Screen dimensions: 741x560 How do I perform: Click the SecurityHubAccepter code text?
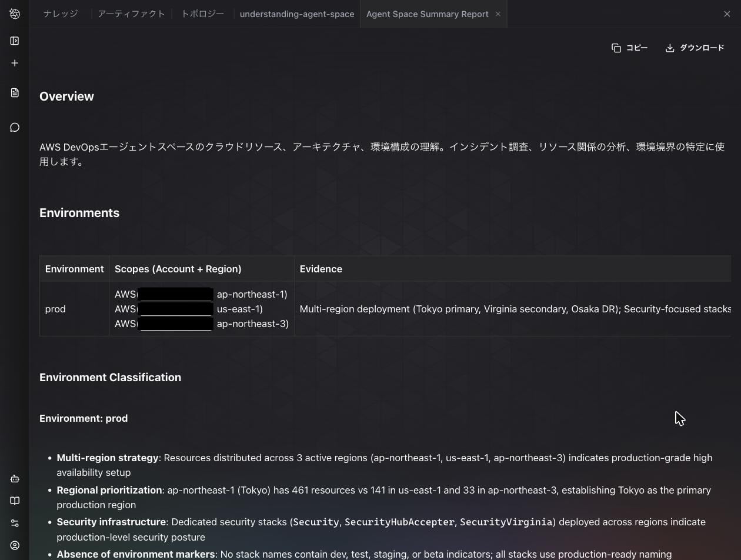click(399, 522)
